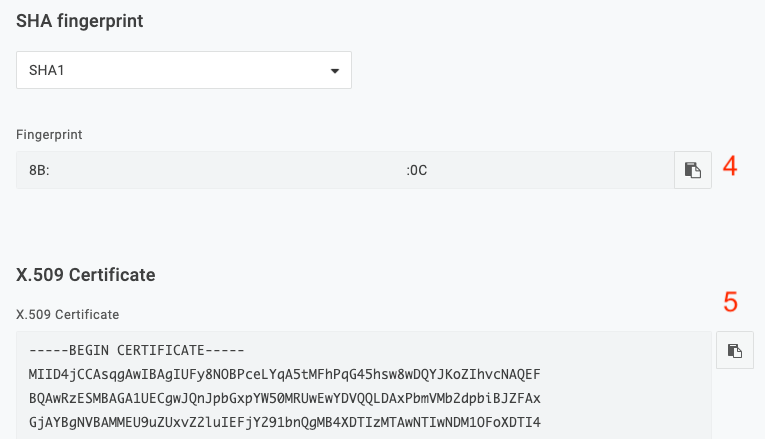Click the certificate line starting with GjAYBgNVBAMMEU9

[284, 422]
